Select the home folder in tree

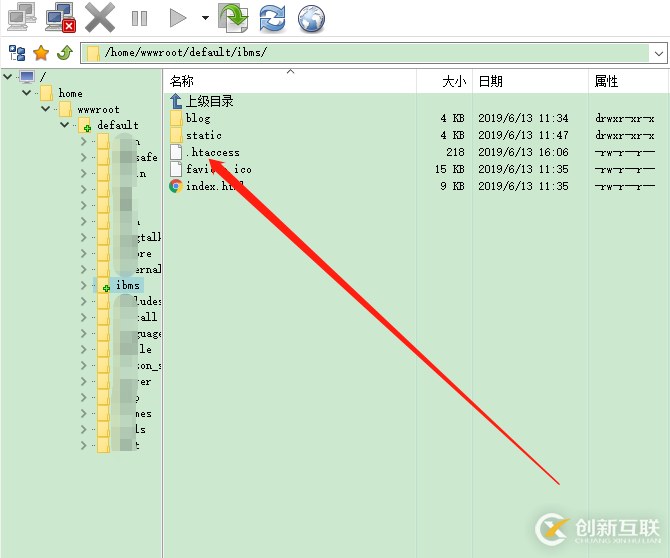71,93
